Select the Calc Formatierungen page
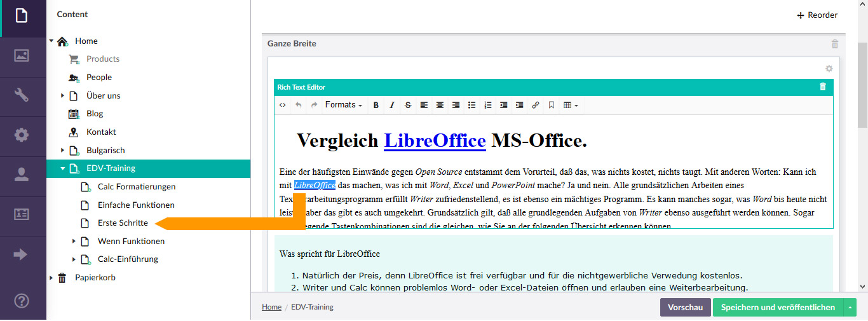The width and height of the screenshot is (868, 321). coord(137,187)
